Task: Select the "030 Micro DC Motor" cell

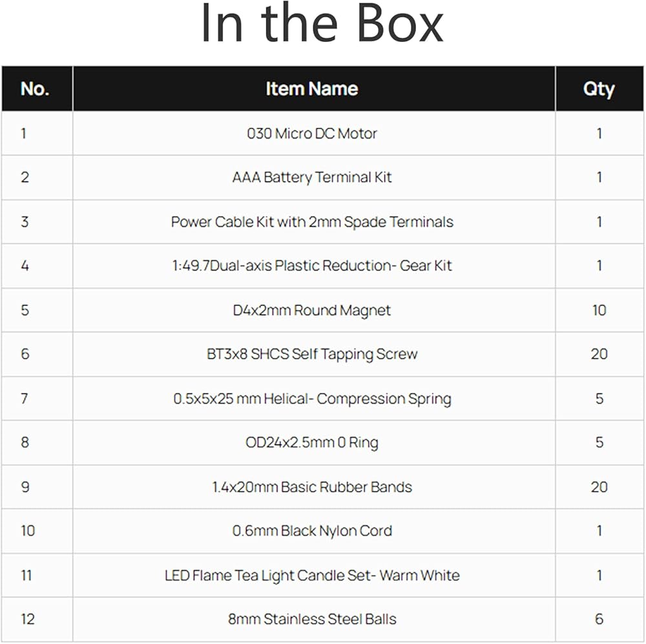Action: tap(312, 134)
